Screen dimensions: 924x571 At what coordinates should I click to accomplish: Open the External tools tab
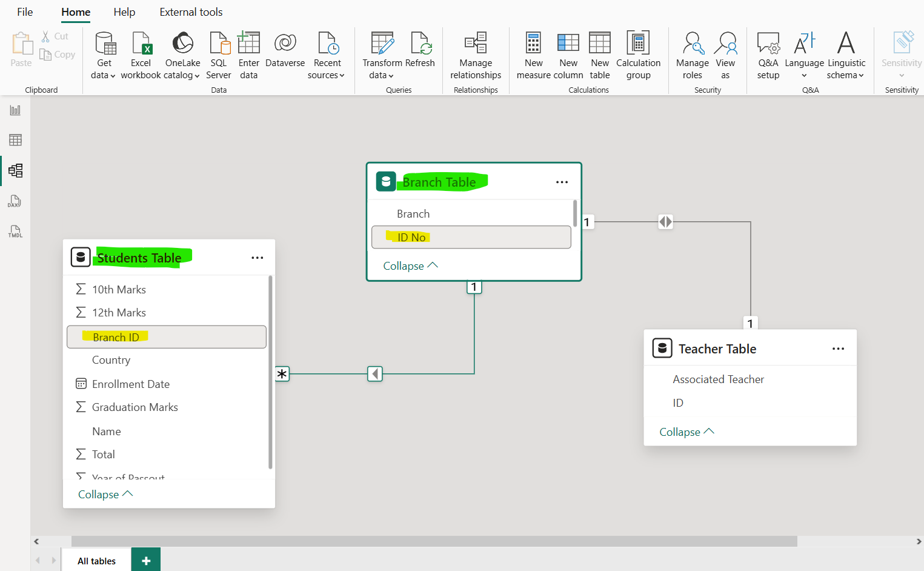tap(190, 12)
